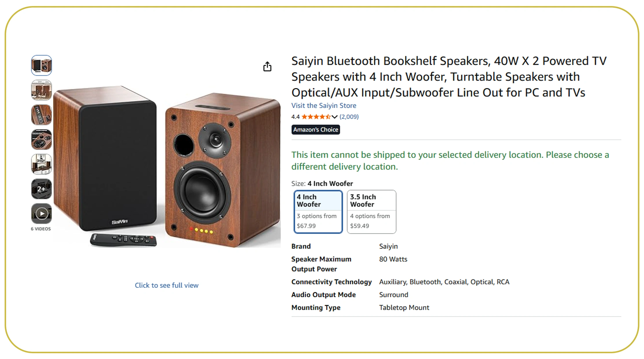The image size is (644, 359).
Task: Click the 4.4 rating number
Action: point(295,117)
